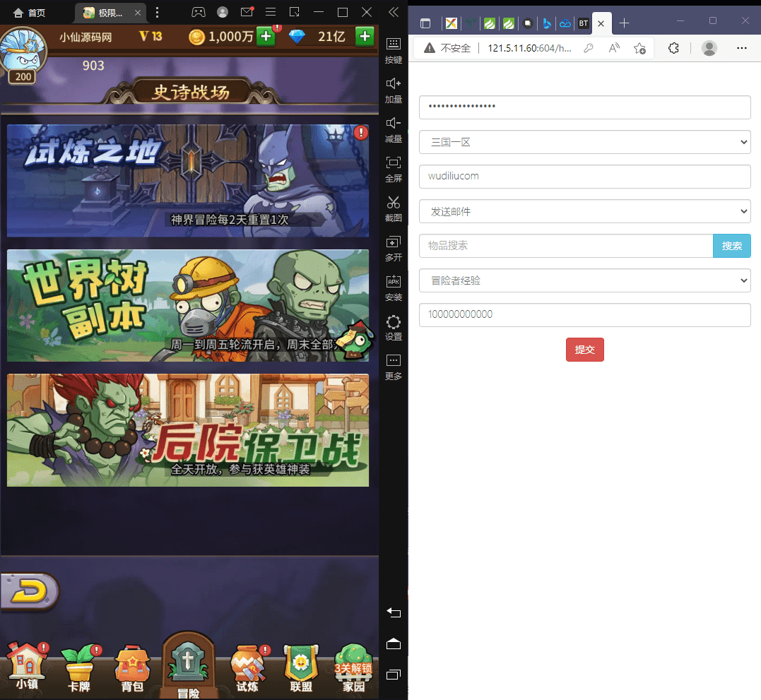The image size is (761, 700).
Task: Open 试炼 trial in game bottom bar
Action: tap(249, 668)
